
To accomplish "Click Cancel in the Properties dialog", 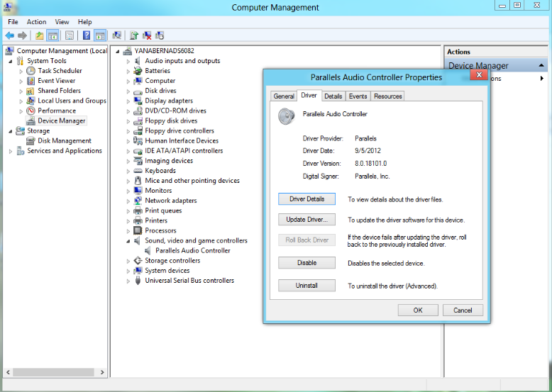I will [x=463, y=310].
